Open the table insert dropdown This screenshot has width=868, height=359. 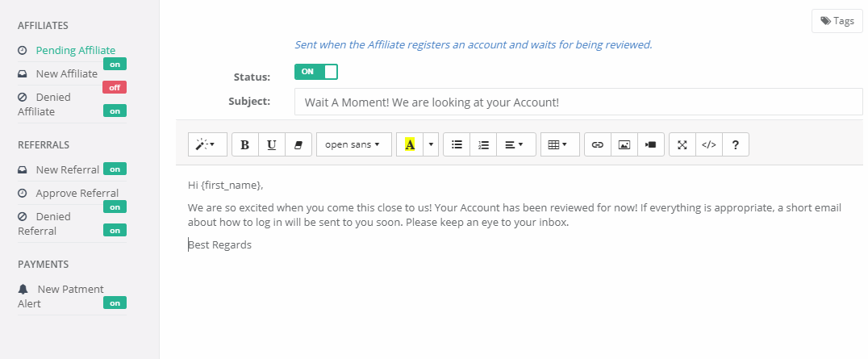pos(560,144)
